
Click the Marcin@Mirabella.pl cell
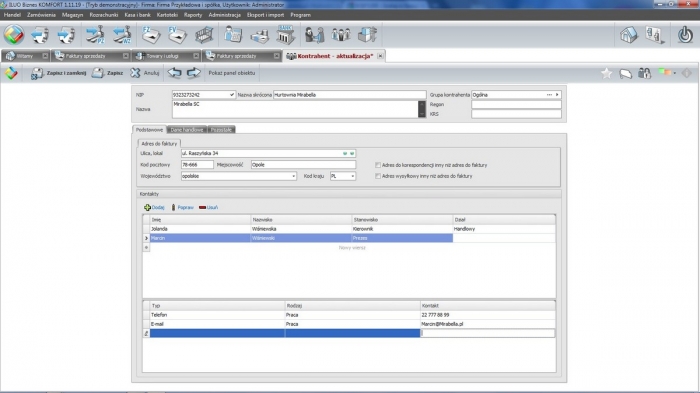pos(488,324)
